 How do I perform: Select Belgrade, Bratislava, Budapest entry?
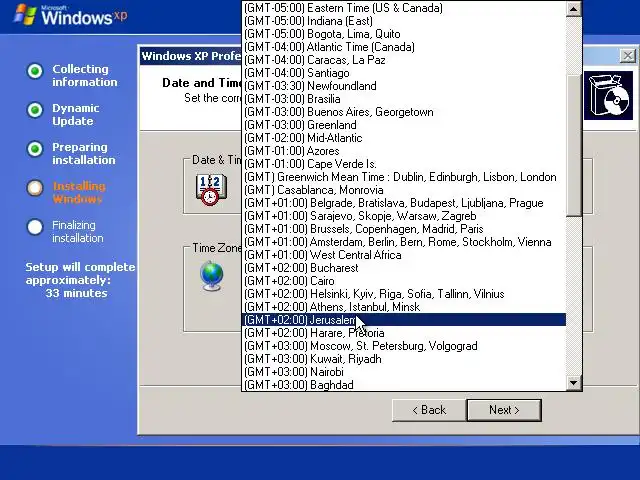(404, 203)
